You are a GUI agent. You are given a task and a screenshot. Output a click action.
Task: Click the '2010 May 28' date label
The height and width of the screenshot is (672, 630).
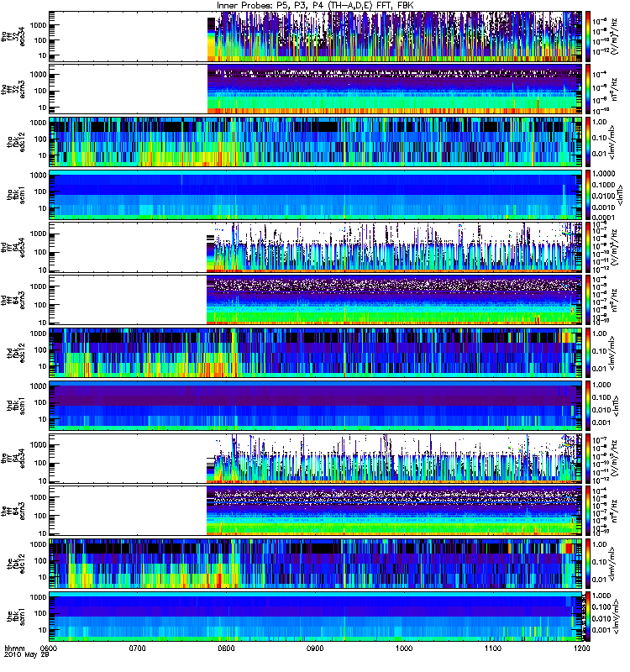(x=27, y=655)
